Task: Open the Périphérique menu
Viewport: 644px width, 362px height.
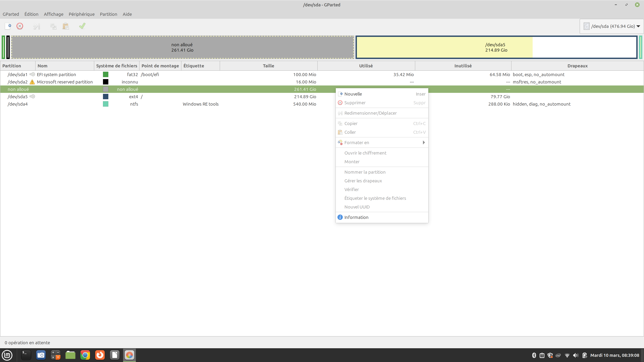Action: [82, 14]
